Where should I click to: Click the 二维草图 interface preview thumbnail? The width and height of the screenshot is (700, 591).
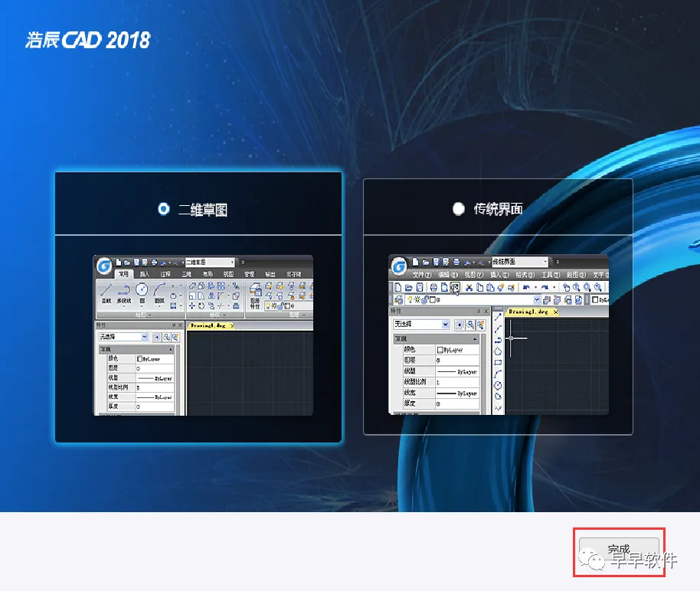coord(203,335)
